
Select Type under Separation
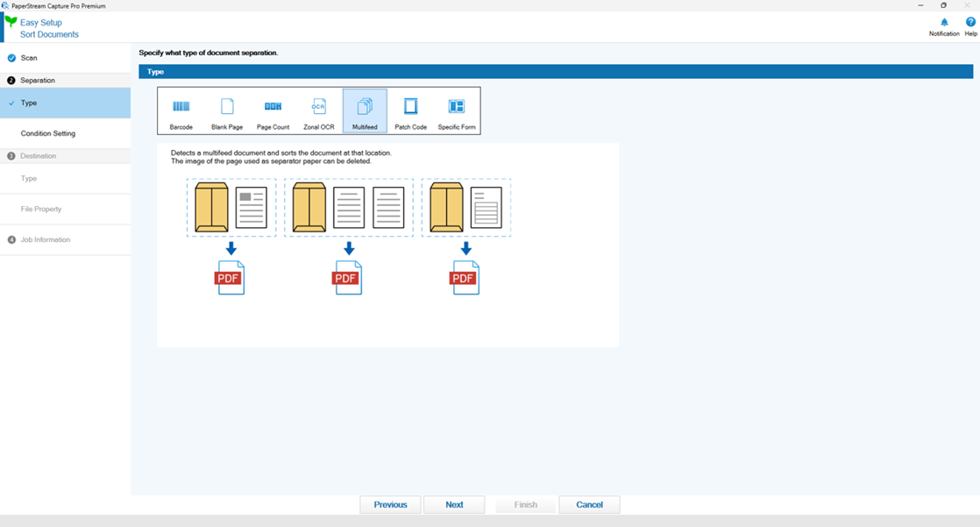click(x=29, y=103)
